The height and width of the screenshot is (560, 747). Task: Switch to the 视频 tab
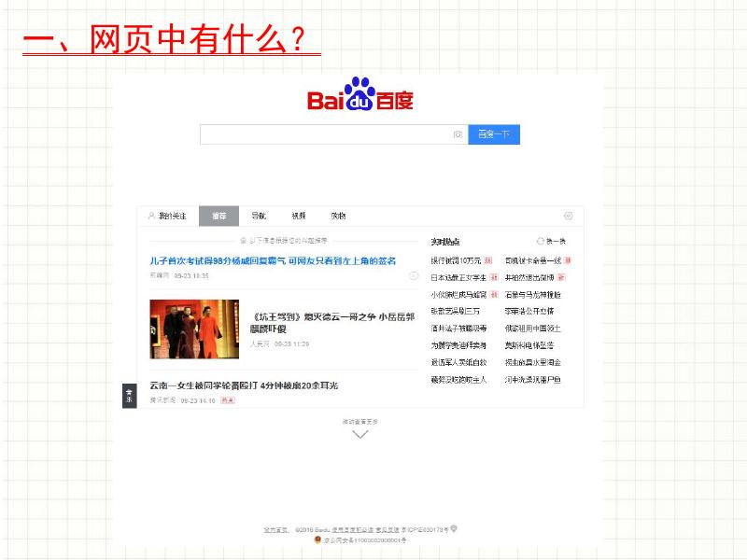click(297, 216)
